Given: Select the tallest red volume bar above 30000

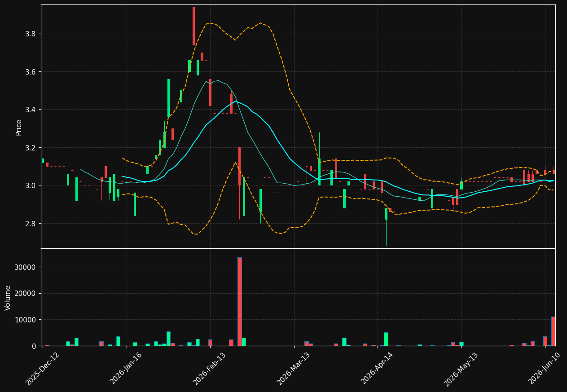Looking at the screenshot, I should click(x=240, y=301).
